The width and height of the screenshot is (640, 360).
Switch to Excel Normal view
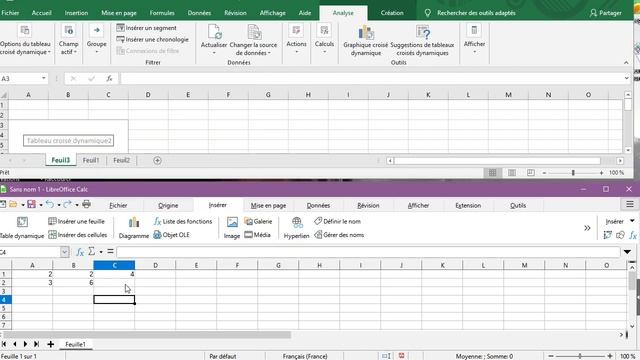(493, 173)
